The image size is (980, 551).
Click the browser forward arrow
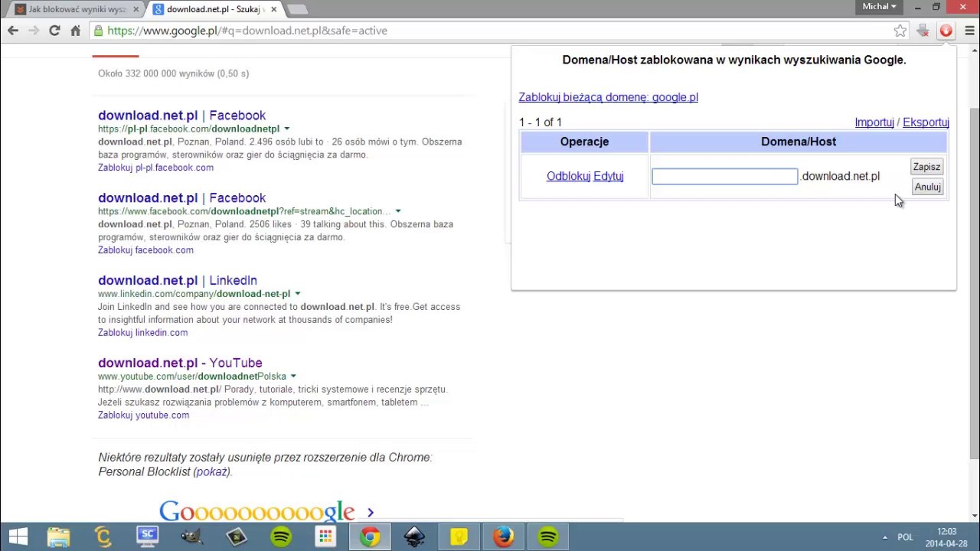tap(34, 31)
